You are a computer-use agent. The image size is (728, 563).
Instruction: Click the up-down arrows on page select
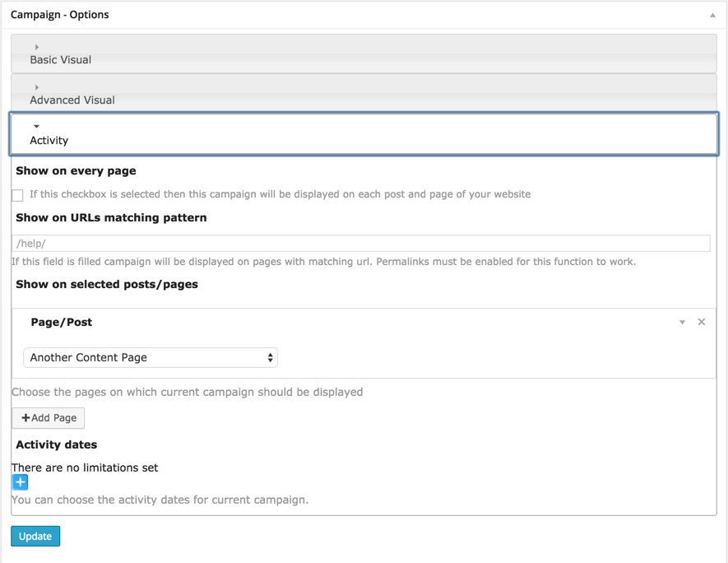click(x=270, y=358)
